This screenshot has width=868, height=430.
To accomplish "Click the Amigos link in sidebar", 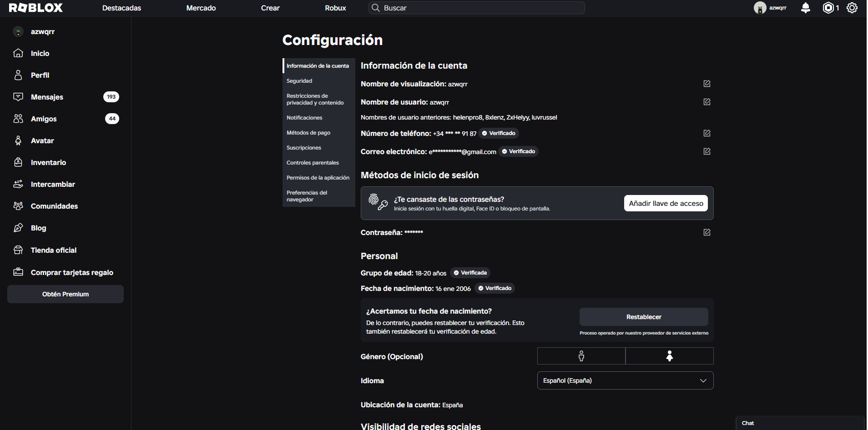I will (44, 119).
